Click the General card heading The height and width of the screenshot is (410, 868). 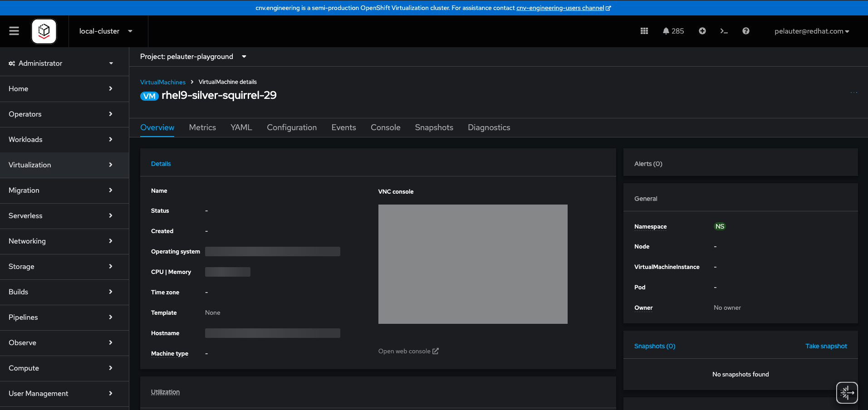tap(646, 199)
